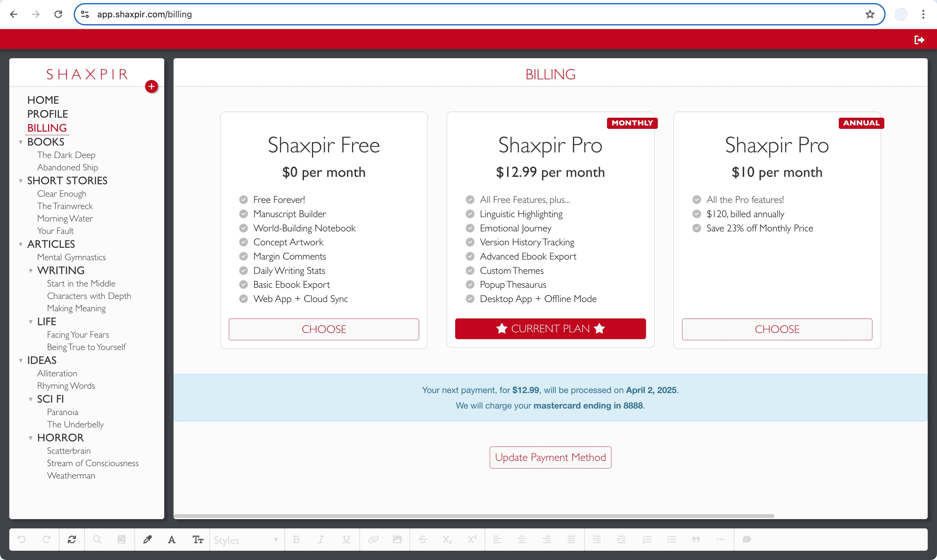Screen dimensions: 937x560
Task: Open the font family 'A' tool
Action: [172, 539]
